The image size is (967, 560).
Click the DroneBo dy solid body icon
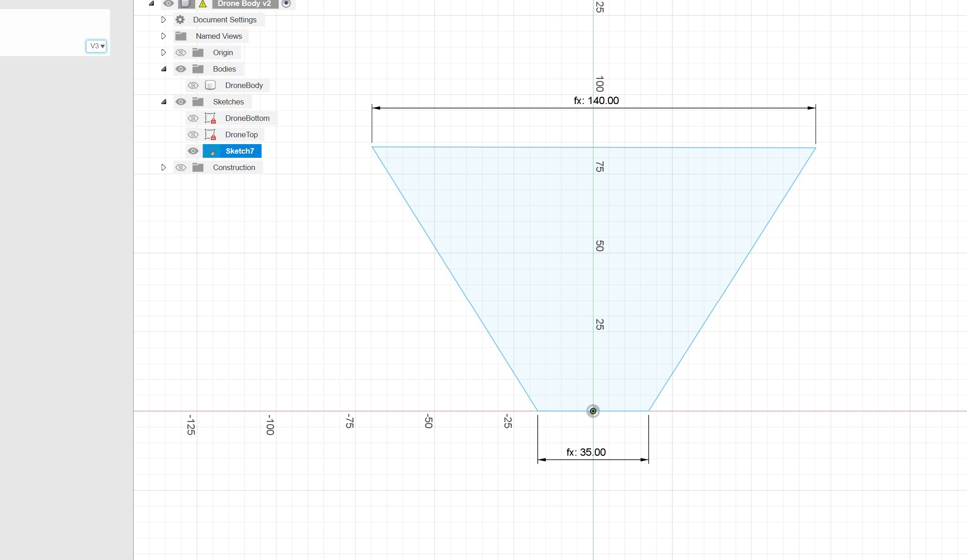[211, 85]
